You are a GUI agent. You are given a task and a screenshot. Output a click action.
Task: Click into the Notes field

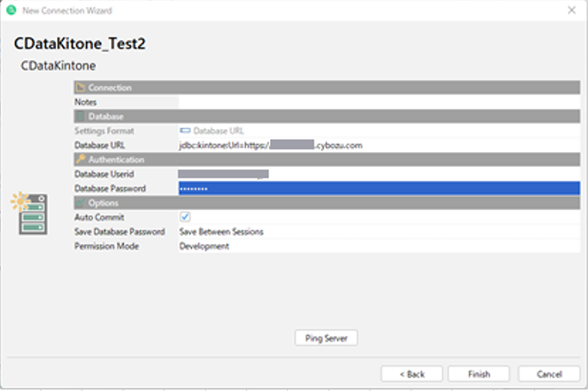pyautogui.click(x=379, y=102)
